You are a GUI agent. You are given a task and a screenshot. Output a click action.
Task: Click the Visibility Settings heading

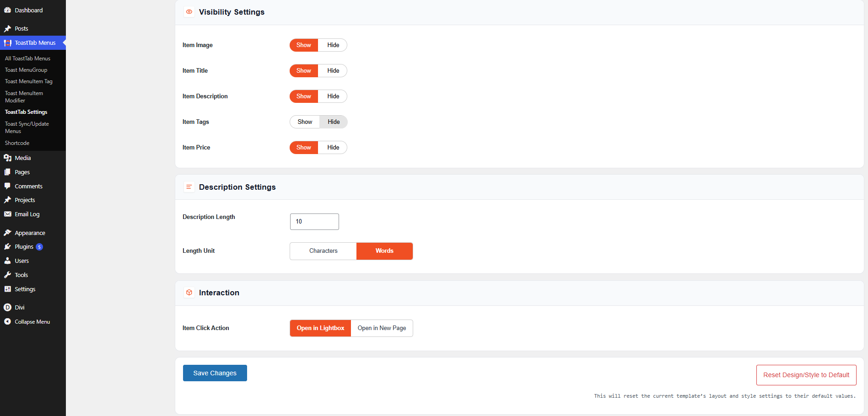tap(232, 12)
